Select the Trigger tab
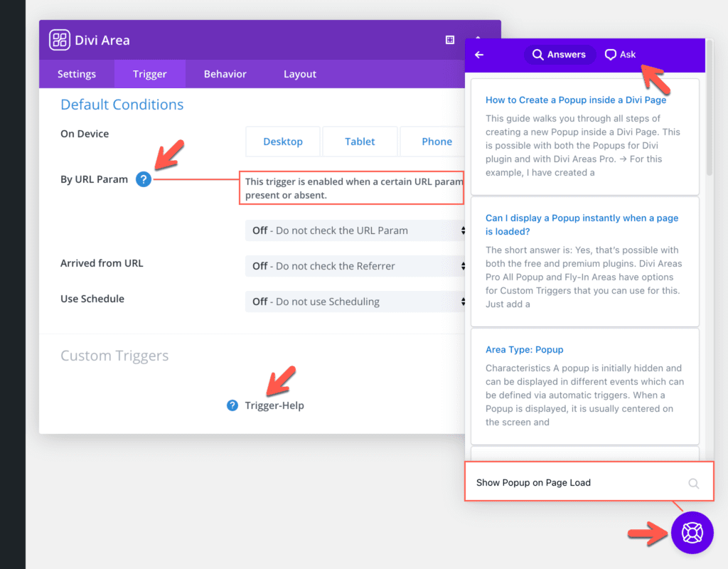 pyautogui.click(x=149, y=74)
